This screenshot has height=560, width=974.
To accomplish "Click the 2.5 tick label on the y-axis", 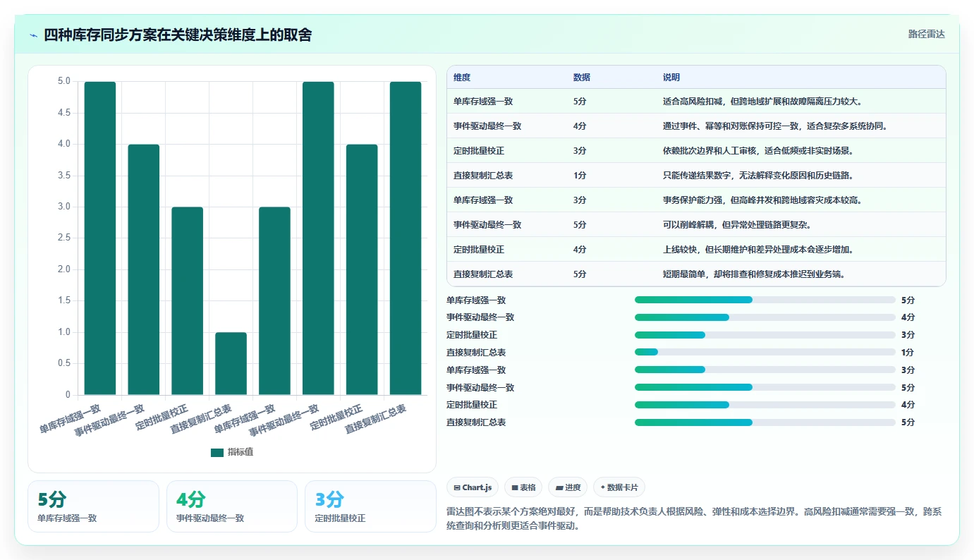I will tap(63, 238).
